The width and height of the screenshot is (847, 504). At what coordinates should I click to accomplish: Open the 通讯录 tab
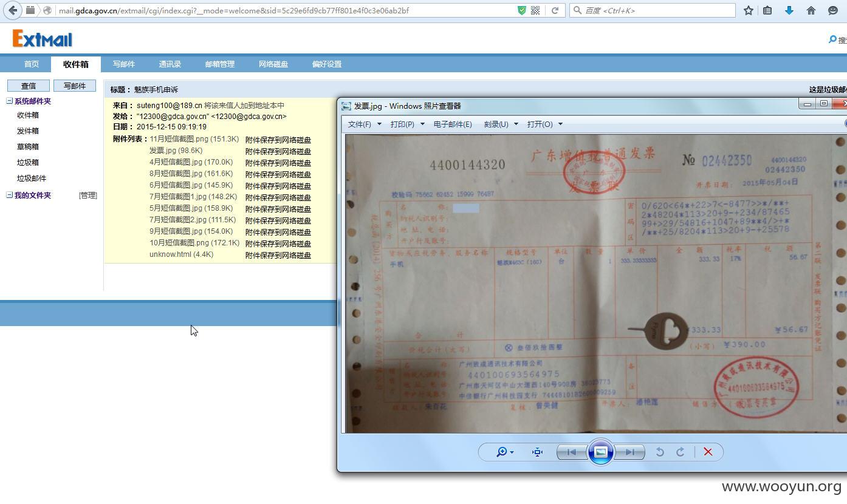point(170,64)
